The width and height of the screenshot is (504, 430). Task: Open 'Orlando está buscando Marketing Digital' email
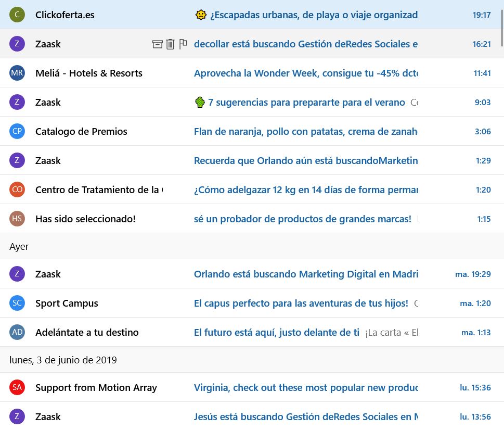pyautogui.click(x=306, y=274)
